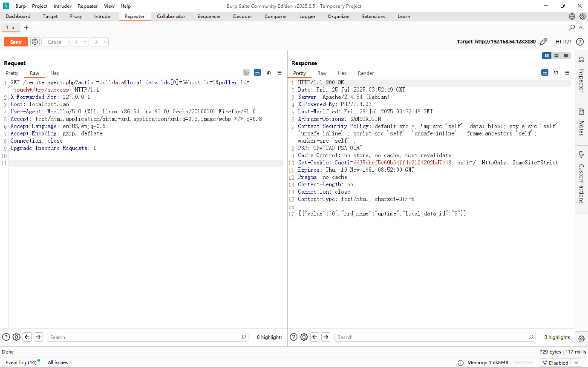Switch to response Render view
This screenshot has width=588, height=368.
pos(366,73)
